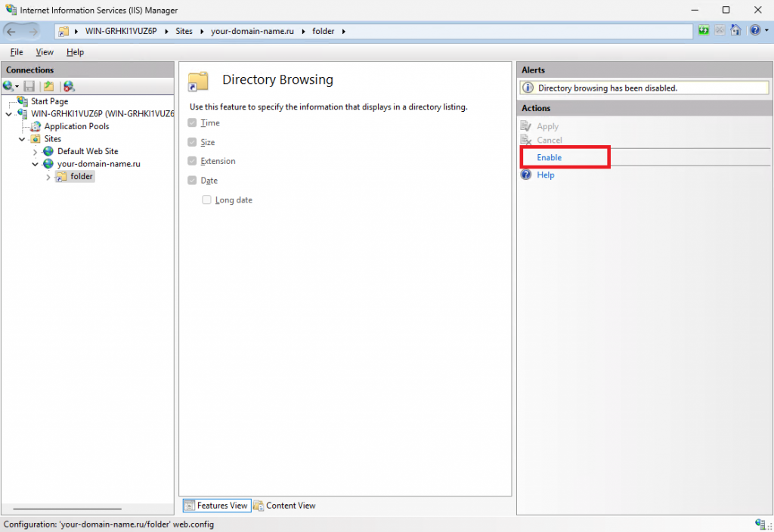Open the dropdown arrow beside top help icon
Image resolution: width=774 pixels, height=532 pixels.
coord(766,30)
